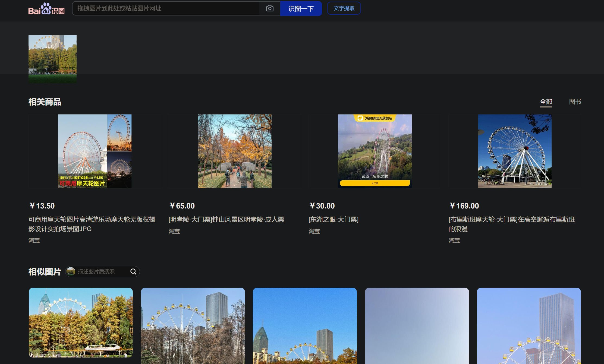
Task: Click the image URL input field
Action: coord(166,8)
